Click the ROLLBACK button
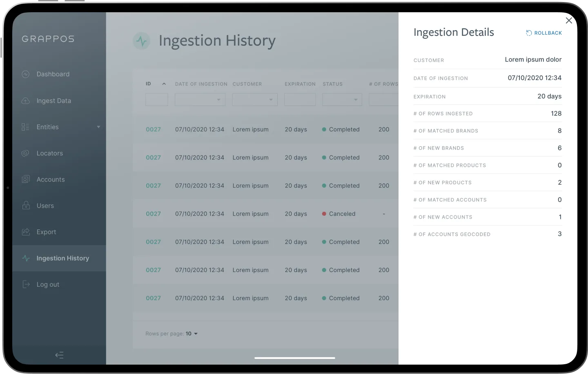Screen dimensions: 588x374 click(544, 33)
